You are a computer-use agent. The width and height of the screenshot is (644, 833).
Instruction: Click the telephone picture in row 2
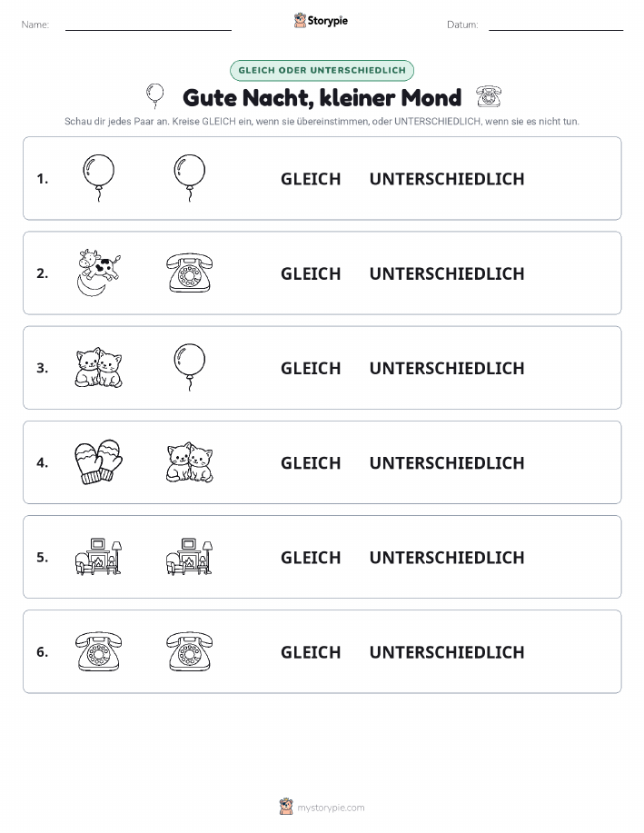tap(190, 273)
